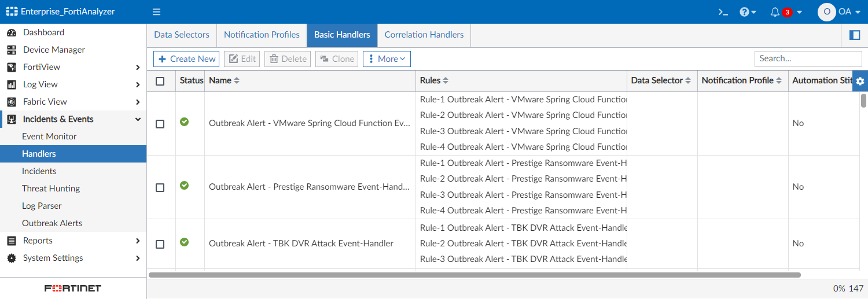Open the CLI console icon

(x=723, y=12)
